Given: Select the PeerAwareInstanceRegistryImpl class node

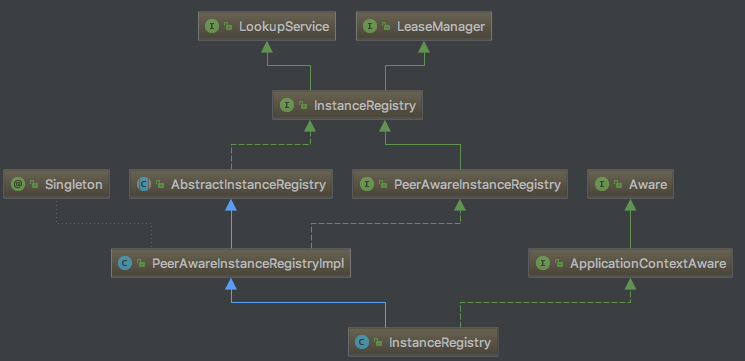Looking at the screenshot, I should pos(231,263).
